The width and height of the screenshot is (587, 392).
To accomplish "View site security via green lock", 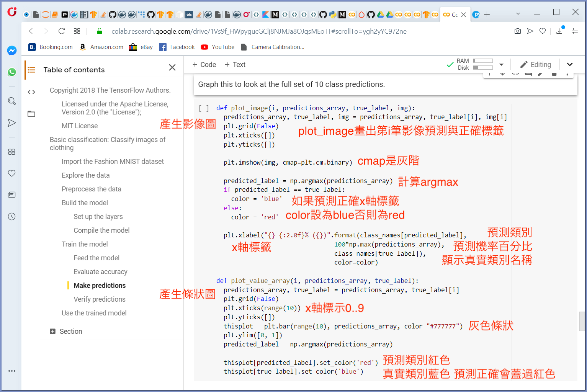I will click(x=100, y=31).
